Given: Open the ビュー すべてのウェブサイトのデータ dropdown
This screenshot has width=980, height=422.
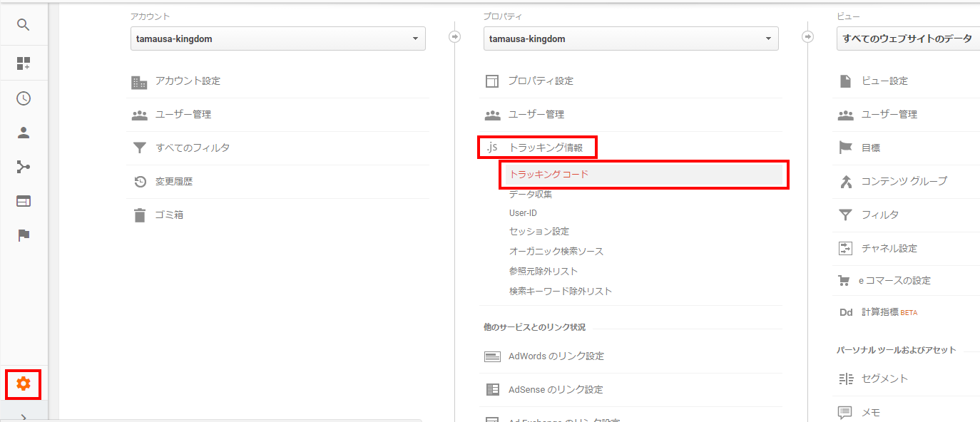Looking at the screenshot, I should [907, 38].
